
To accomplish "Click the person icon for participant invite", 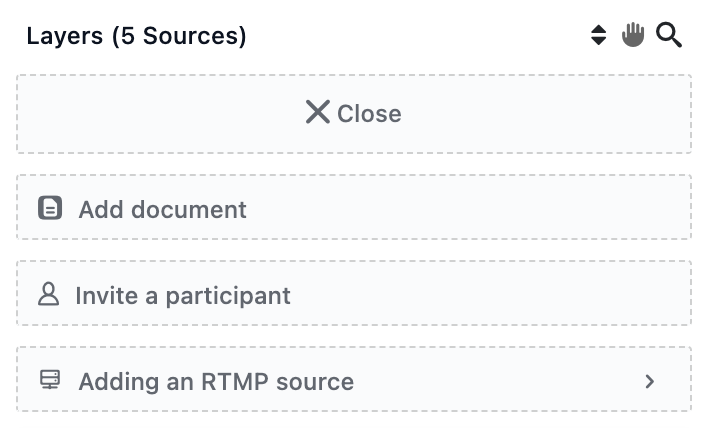I will [x=48, y=294].
